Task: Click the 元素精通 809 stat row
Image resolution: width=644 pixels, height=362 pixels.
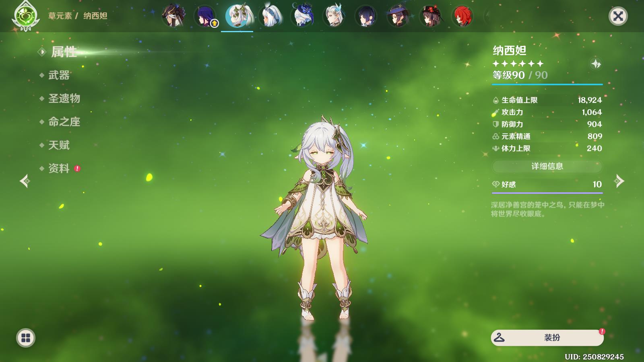Action: (547, 136)
